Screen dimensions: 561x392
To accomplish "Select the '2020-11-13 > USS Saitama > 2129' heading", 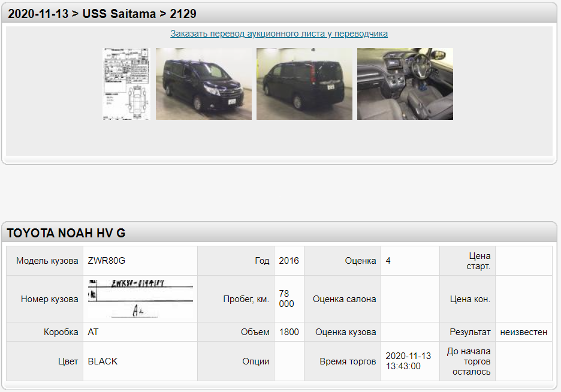I will coord(102,14).
